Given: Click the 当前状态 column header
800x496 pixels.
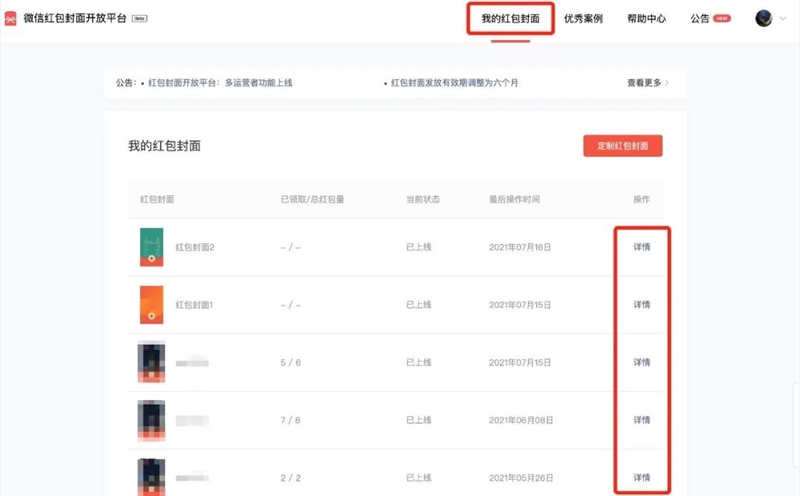Looking at the screenshot, I should (x=422, y=200).
